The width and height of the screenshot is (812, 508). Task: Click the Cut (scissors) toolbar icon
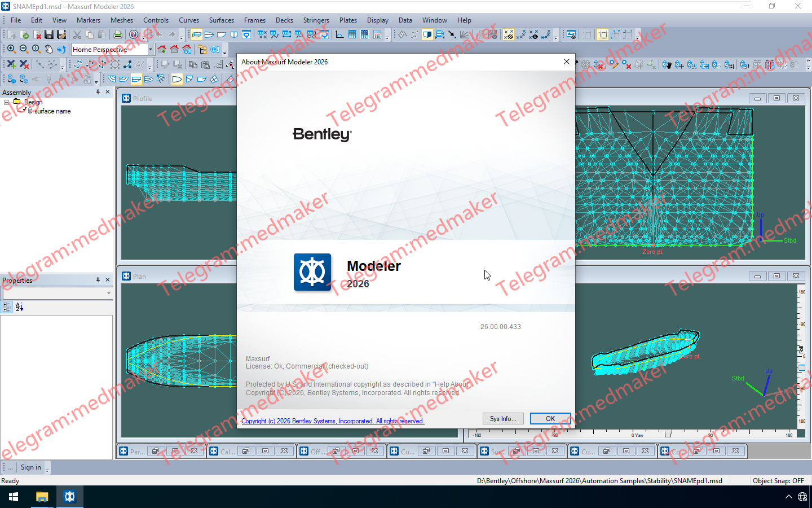click(x=77, y=35)
